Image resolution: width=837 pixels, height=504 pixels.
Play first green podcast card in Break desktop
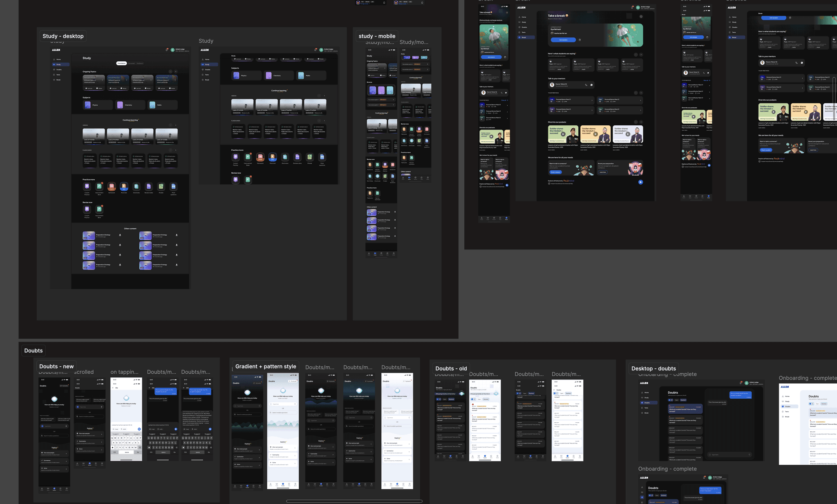click(x=563, y=134)
